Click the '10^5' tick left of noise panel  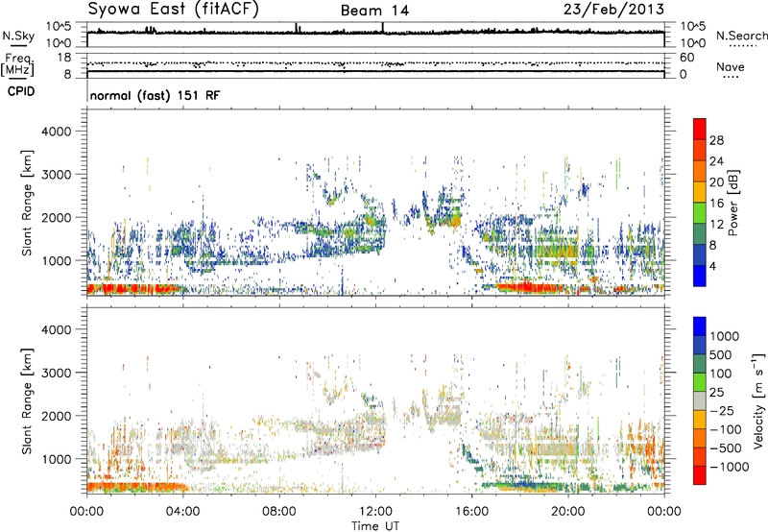tap(59, 26)
